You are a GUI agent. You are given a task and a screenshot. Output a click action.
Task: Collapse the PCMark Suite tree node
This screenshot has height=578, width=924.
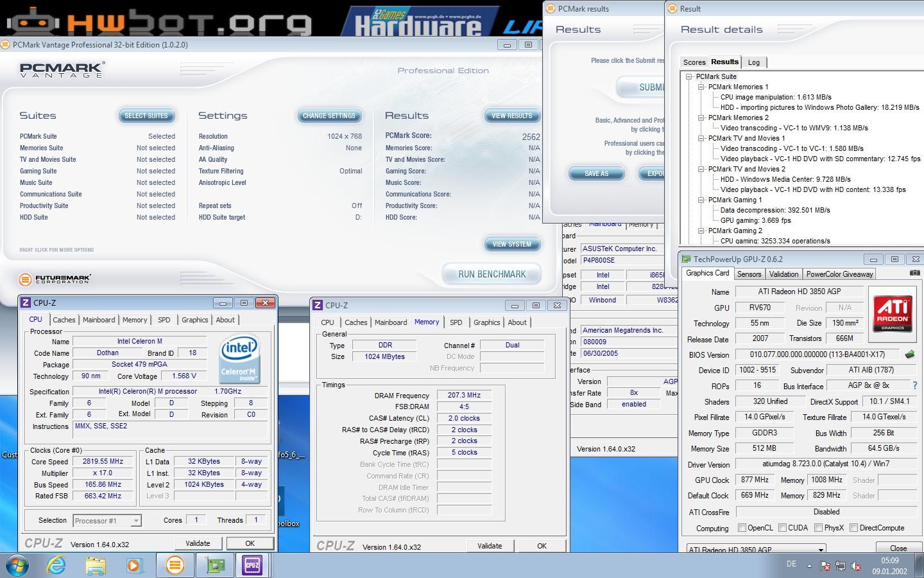point(689,76)
